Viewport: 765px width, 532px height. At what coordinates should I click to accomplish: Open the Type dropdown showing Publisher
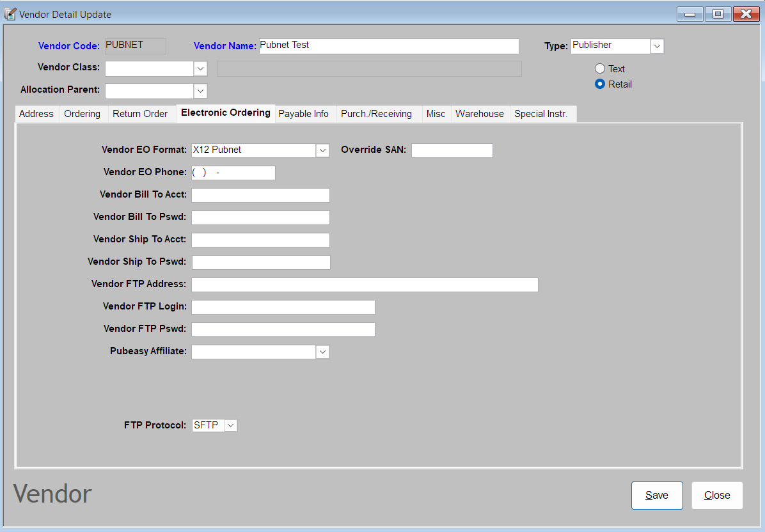[657, 46]
